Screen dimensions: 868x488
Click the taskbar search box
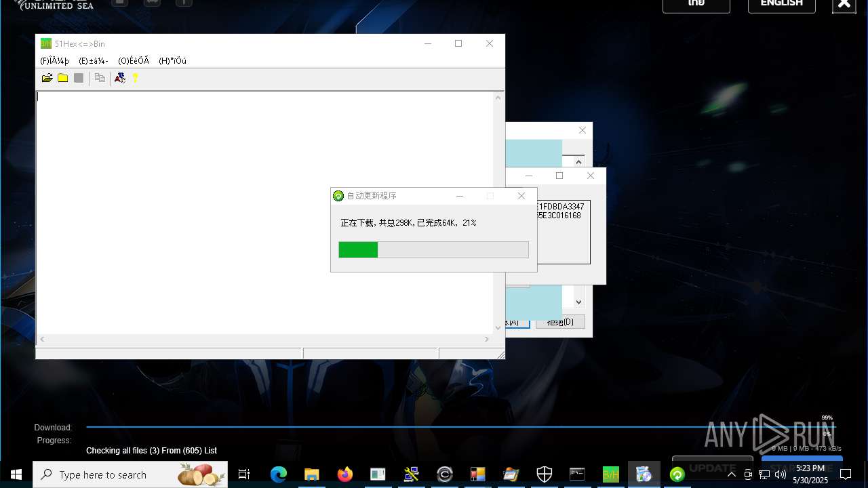130,474
